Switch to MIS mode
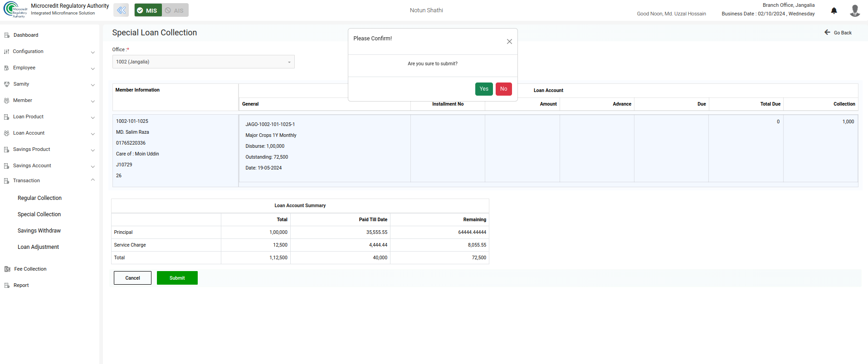This screenshot has width=868, height=364. tap(148, 10)
